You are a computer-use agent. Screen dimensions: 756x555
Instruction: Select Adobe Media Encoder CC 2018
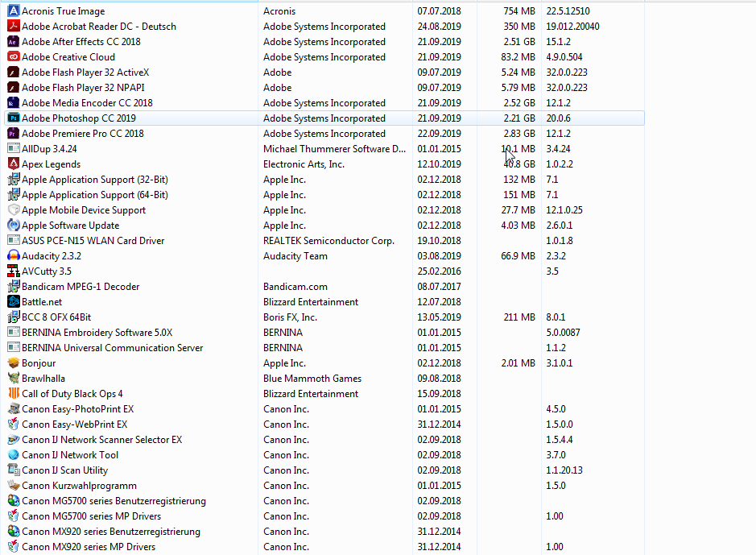click(x=87, y=103)
